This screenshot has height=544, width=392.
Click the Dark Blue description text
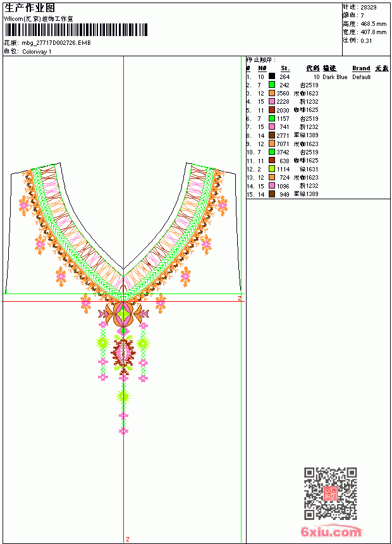(x=334, y=77)
